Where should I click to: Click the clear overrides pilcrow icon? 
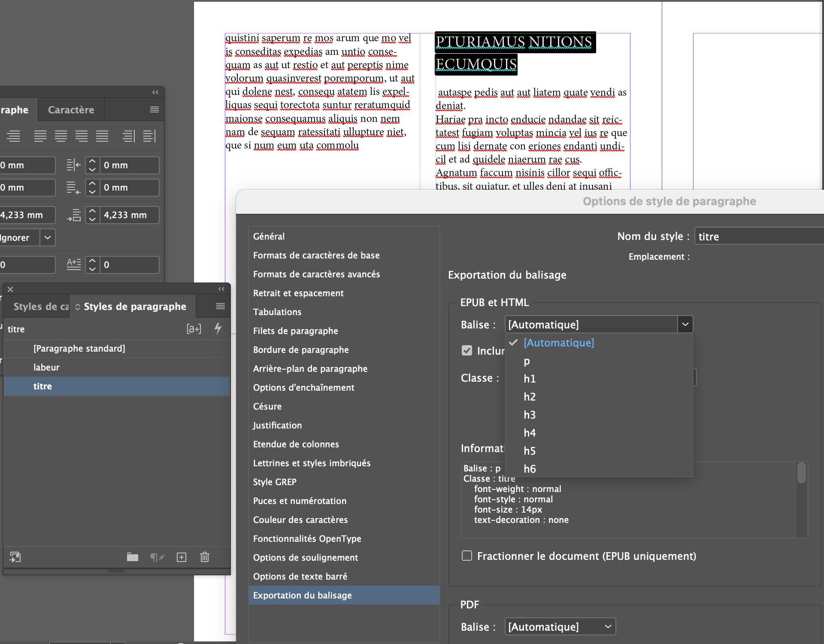click(157, 557)
